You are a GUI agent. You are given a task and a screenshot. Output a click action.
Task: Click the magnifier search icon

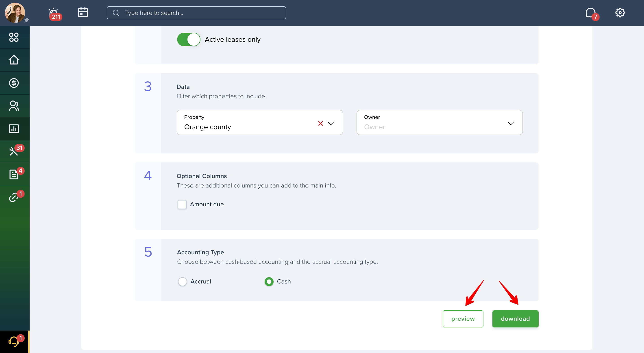[116, 13]
